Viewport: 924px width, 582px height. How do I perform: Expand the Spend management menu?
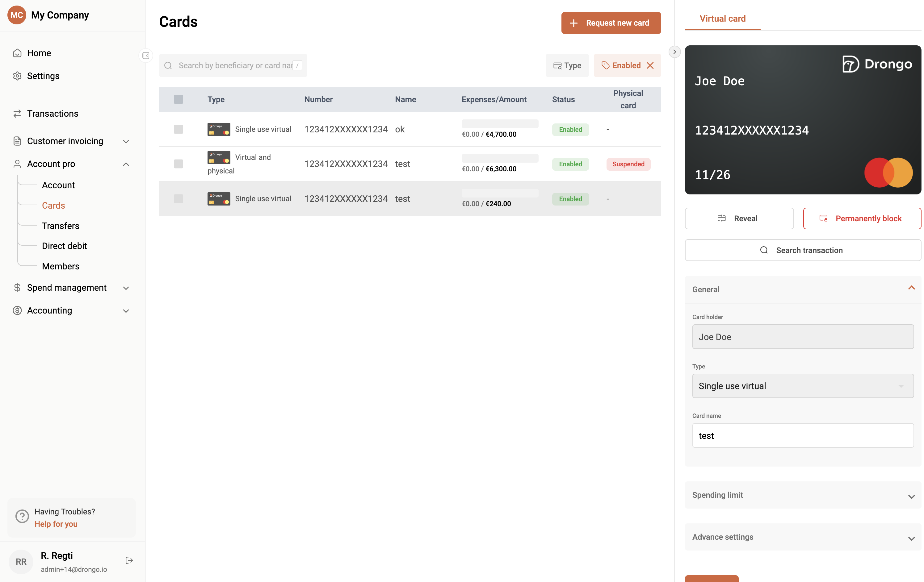126,288
